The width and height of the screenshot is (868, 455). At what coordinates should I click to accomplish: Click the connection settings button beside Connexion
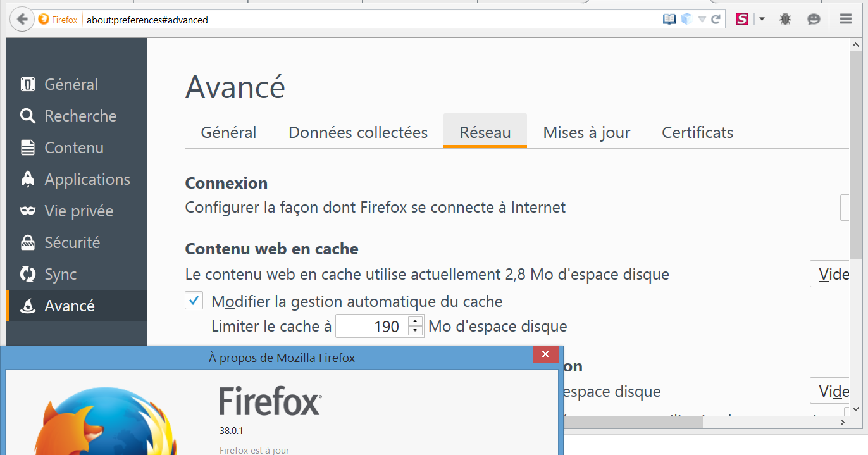845,208
